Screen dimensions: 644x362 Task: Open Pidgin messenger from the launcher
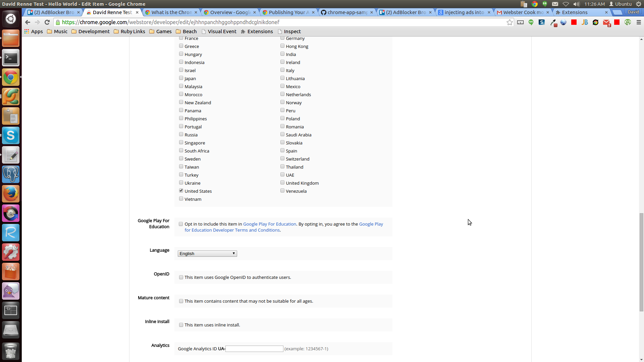11,291
